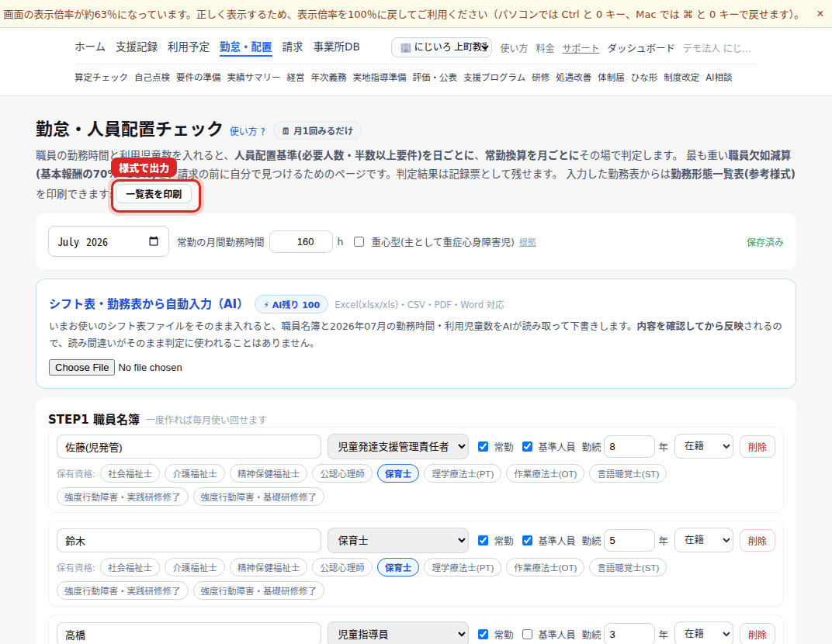Toggle 社会福祉士 qualification for 佐藤

tap(130, 474)
